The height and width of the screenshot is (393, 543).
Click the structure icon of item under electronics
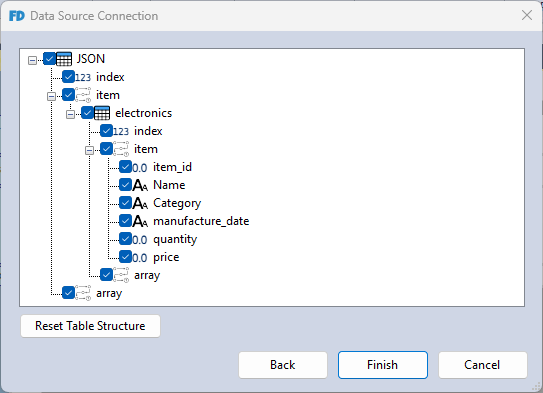[x=121, y=149]
